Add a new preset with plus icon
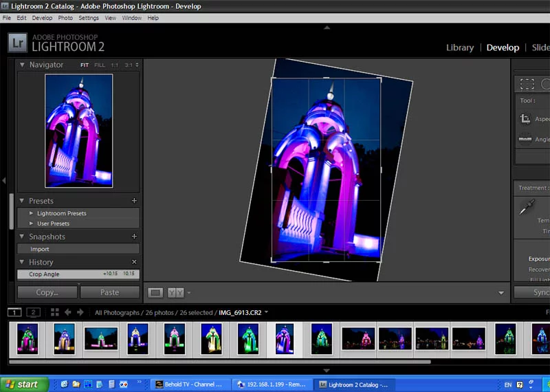550x392 pixels. (134, 201)
